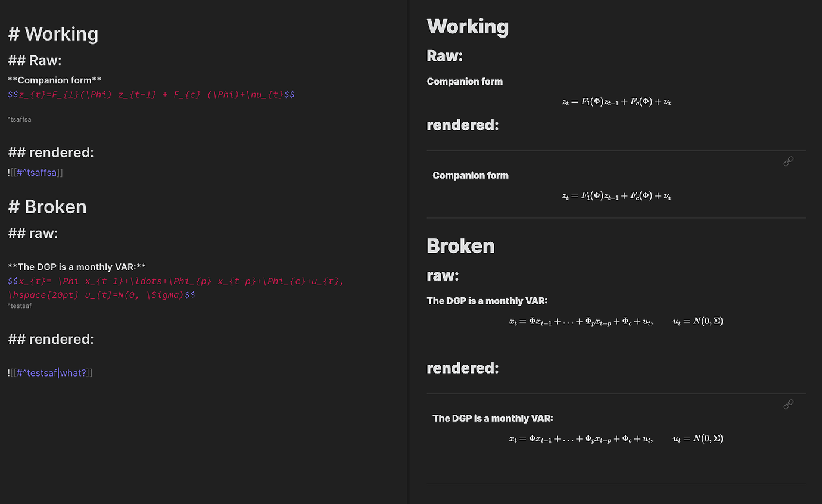Click second 'rendered:' heading in preview
Viewport: 822px width, 504px height.
[x=463, y=368]
